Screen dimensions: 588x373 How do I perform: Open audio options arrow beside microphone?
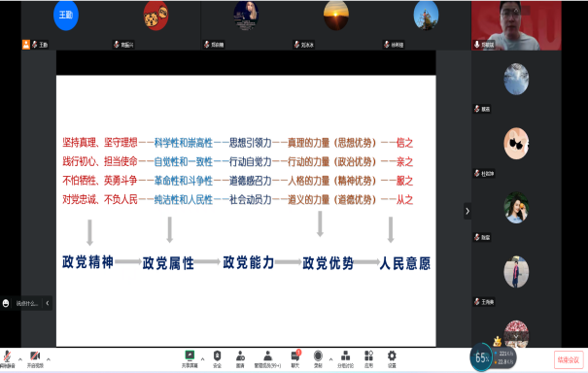click(20, 359)
